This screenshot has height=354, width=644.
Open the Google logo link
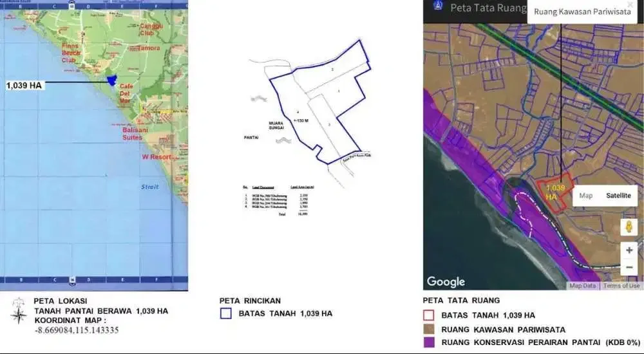(x=446, y=282)
